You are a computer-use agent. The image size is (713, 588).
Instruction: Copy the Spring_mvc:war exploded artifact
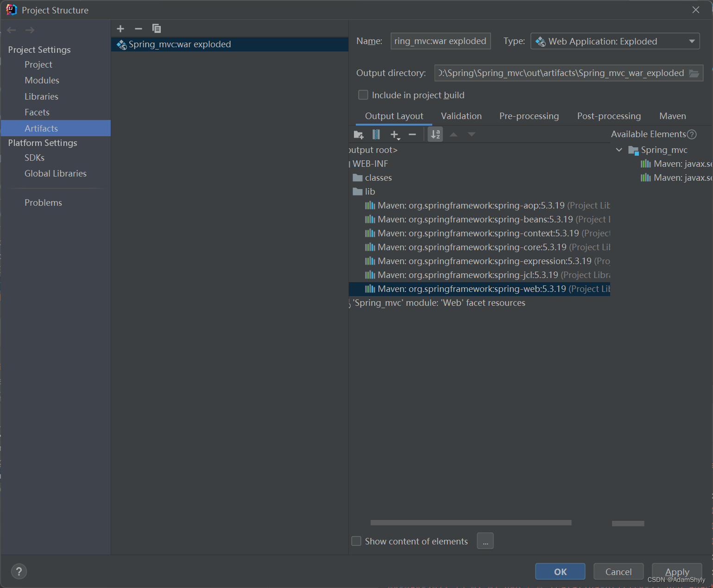click(157, 28)
